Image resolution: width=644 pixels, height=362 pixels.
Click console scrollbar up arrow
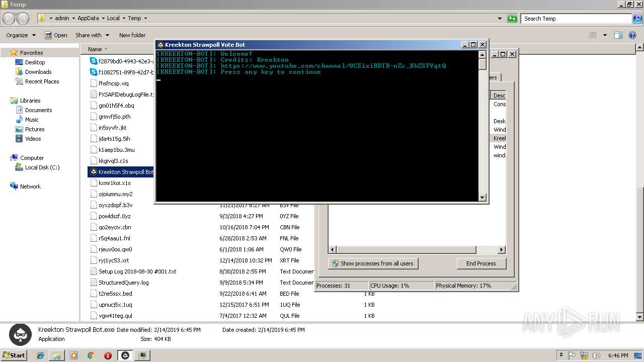[482, 54]
